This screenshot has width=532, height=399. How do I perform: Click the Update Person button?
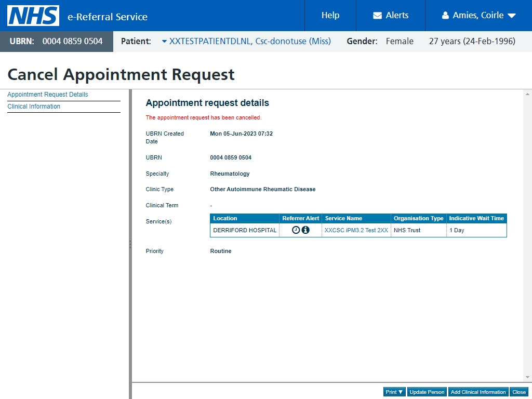point(427,392)
